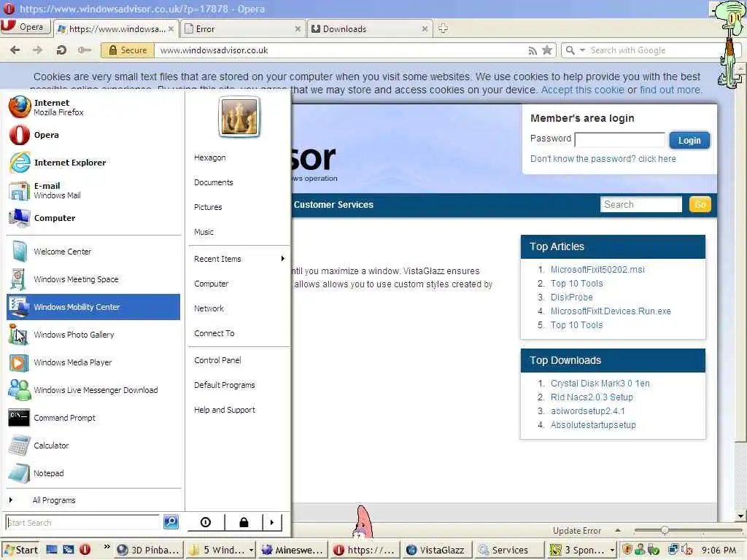Image resolution: width=747 pixels, height=560 pixels.
Task: Click the Search with Google field
Action: point(655,50)
